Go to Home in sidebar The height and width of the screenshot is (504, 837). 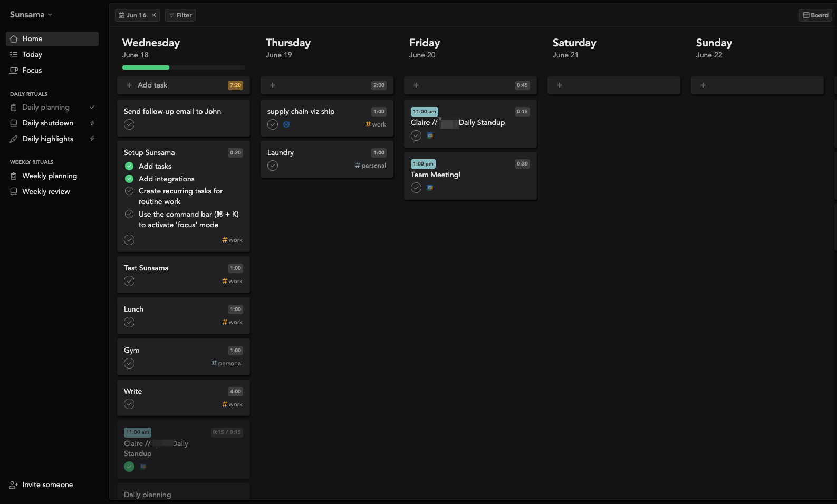point(52,38)
